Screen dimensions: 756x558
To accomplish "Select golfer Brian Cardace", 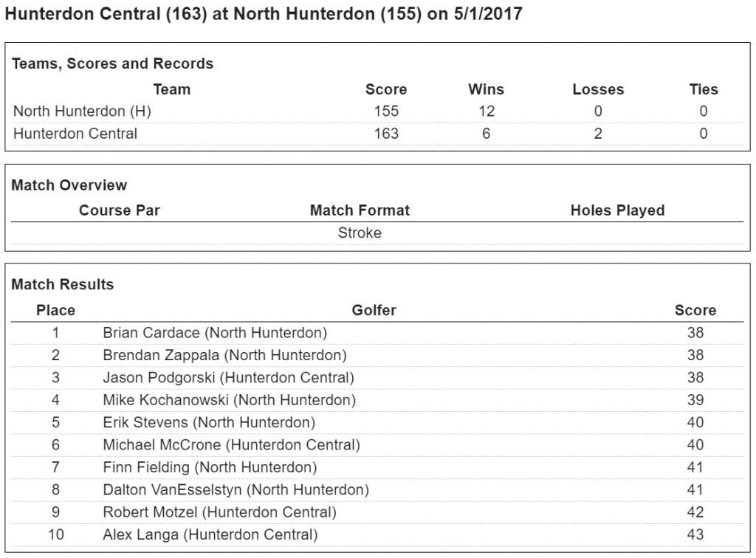I will (215, 333).
